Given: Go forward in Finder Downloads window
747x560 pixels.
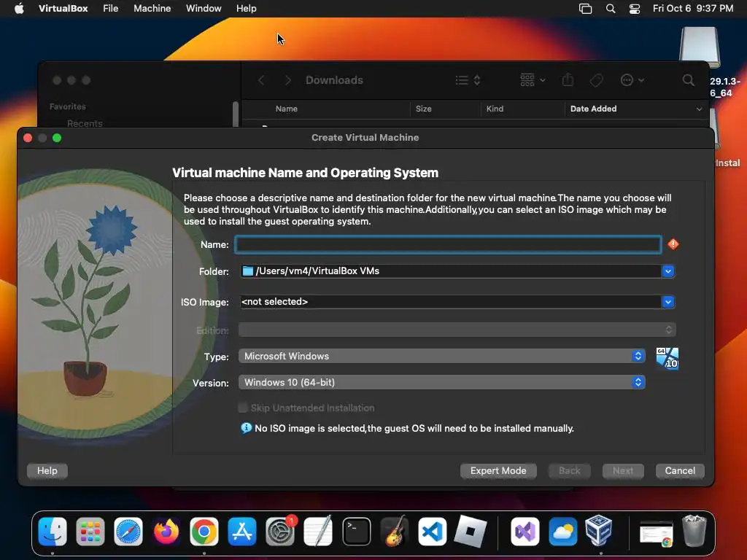Looking at the screenshot, I should (287, 80).
